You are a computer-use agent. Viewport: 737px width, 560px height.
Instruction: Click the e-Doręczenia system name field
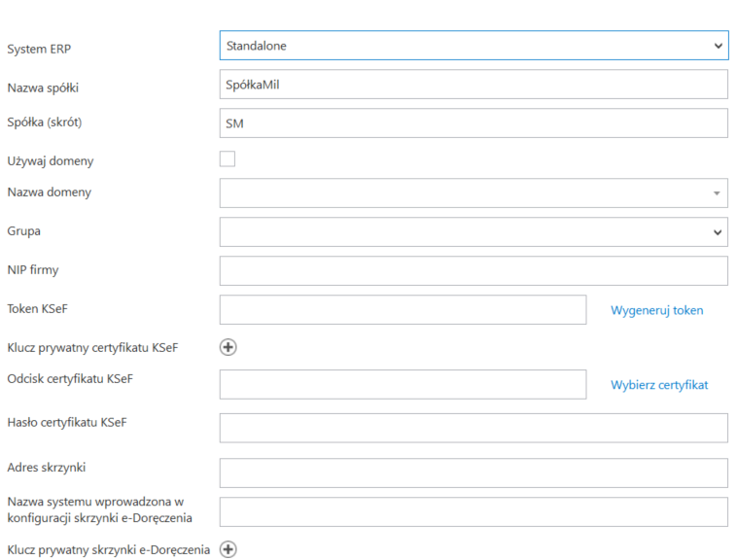tap(474, 511)
